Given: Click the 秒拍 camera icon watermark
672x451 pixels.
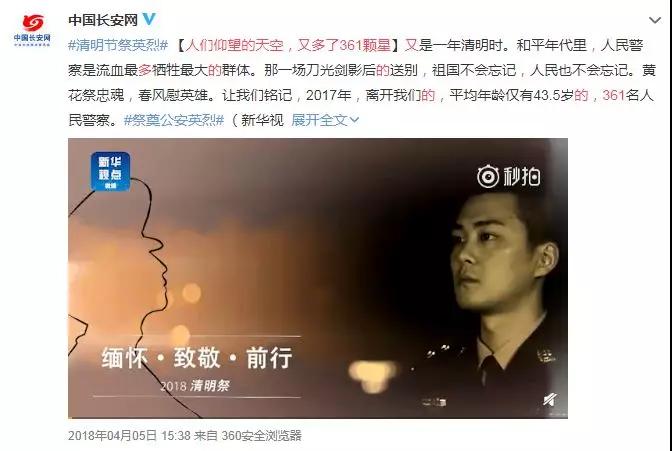Looking at the screenshot, I should (x=488, y=177).
